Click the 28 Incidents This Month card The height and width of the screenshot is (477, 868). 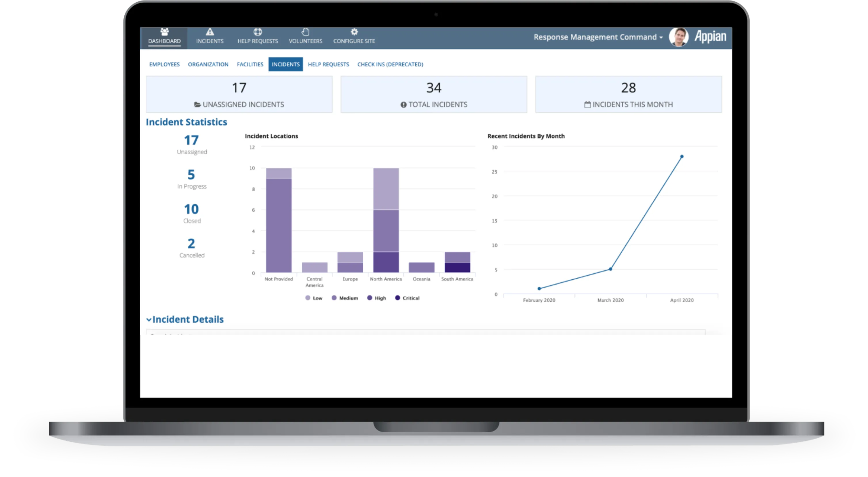click(629, 94)
